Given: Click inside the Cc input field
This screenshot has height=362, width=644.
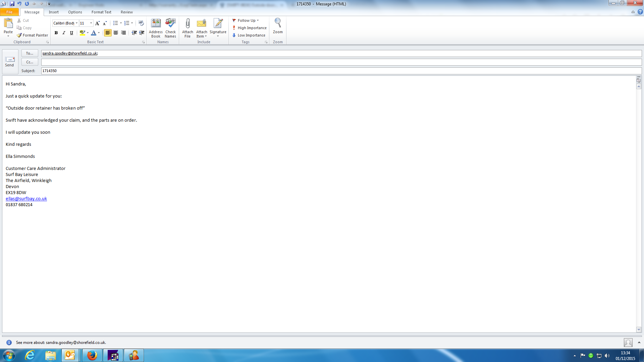Looking at the screenshot, I should [341, 62].
